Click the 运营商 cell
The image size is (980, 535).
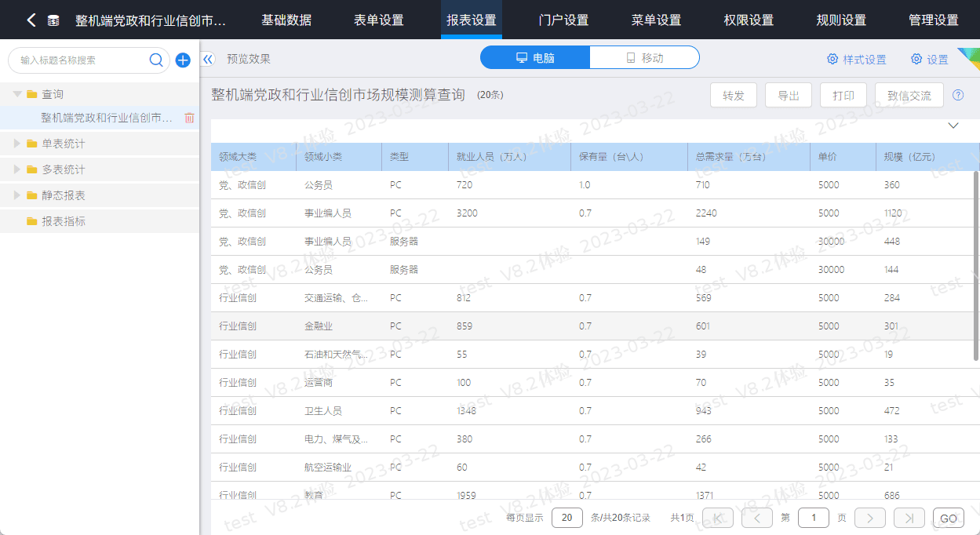click(319, 383)
